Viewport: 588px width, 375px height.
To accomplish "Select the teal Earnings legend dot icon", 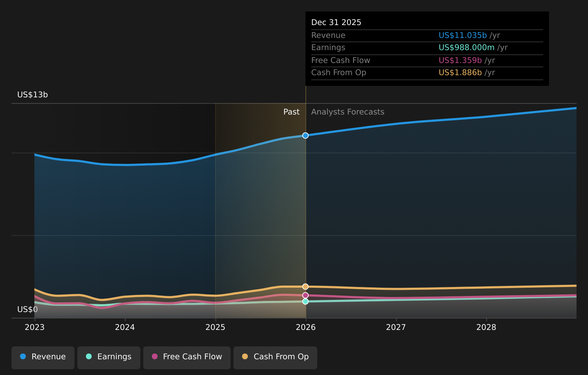I will pos(88,356).
